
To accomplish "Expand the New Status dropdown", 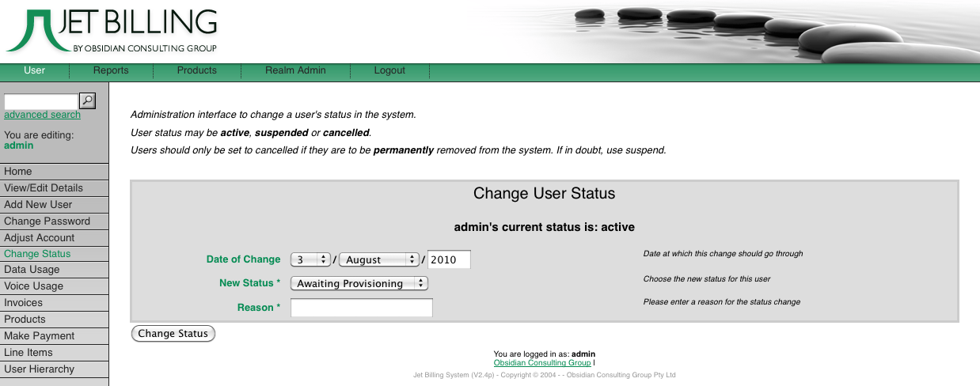I will (359, 283).
